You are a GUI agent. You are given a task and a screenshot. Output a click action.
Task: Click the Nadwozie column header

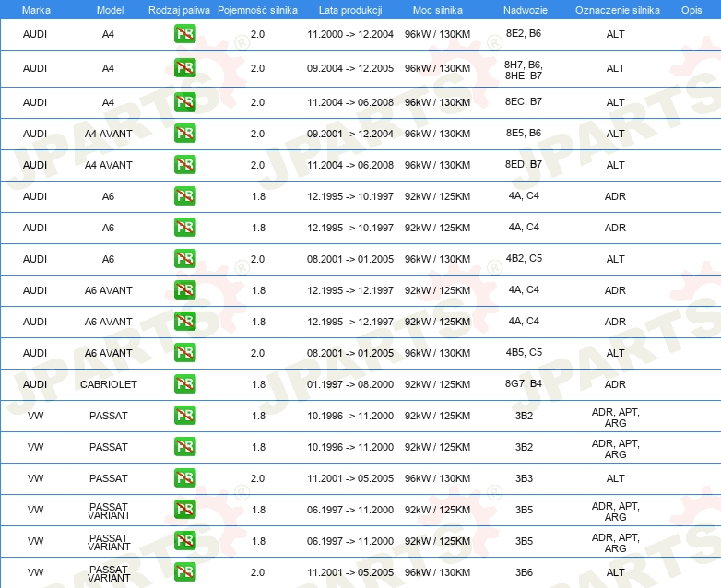click(x=526, y=10)
